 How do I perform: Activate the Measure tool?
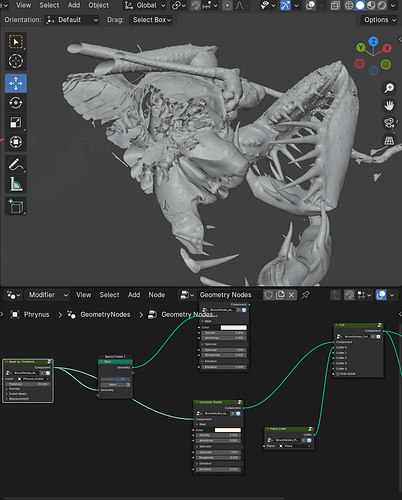coord(16,184)
